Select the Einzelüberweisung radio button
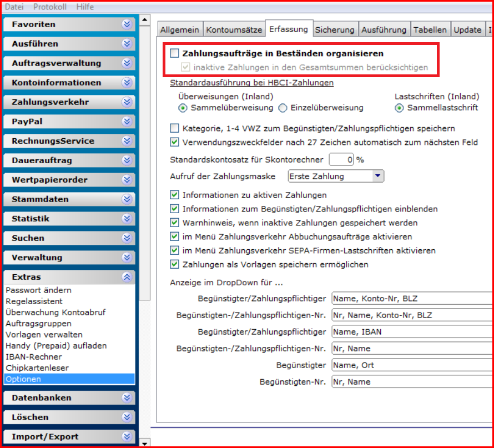Image resolution: width=494 pixels, height=448 pixels. pyautogui.click(x=283, y=108)
